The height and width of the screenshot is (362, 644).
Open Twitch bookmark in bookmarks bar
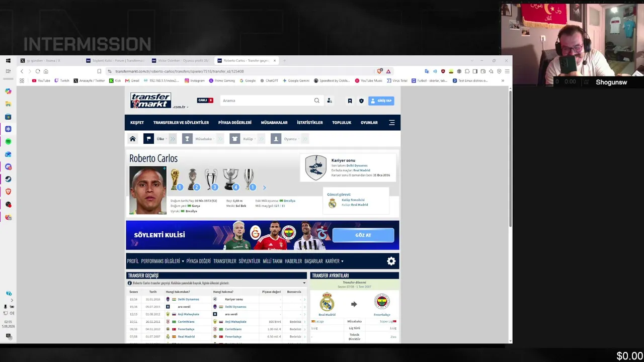(x=62, y=80)
